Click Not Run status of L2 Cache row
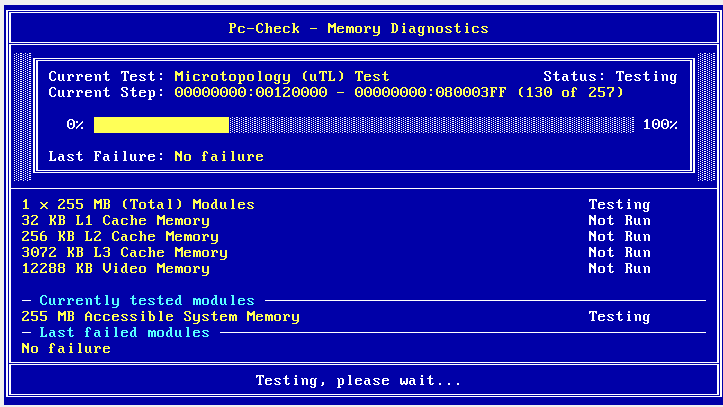This screenshot has width=723, height=407. coord(619,237)
